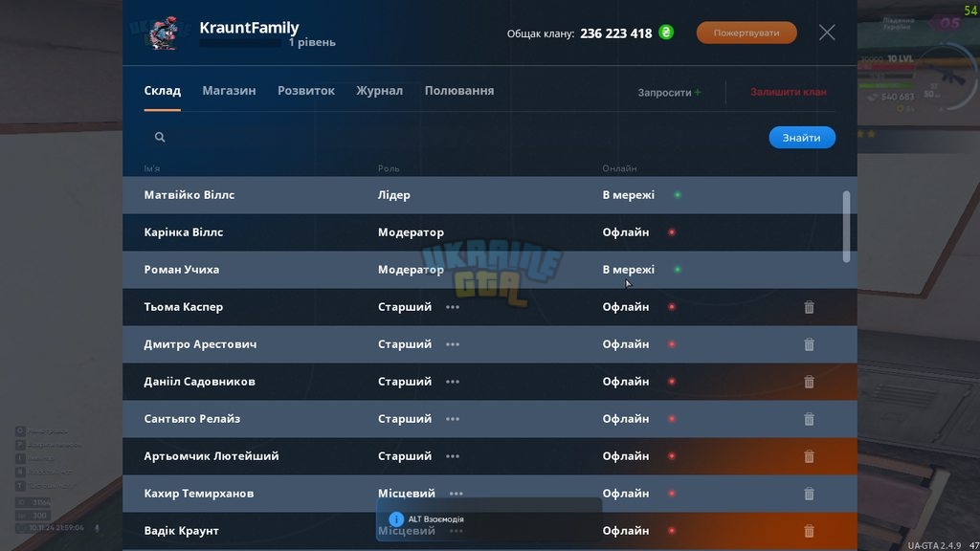Screen dimensions: 980x551
Task: Kick Сантьяго Релайз using the trash icon
Action: tap(809, 419)
